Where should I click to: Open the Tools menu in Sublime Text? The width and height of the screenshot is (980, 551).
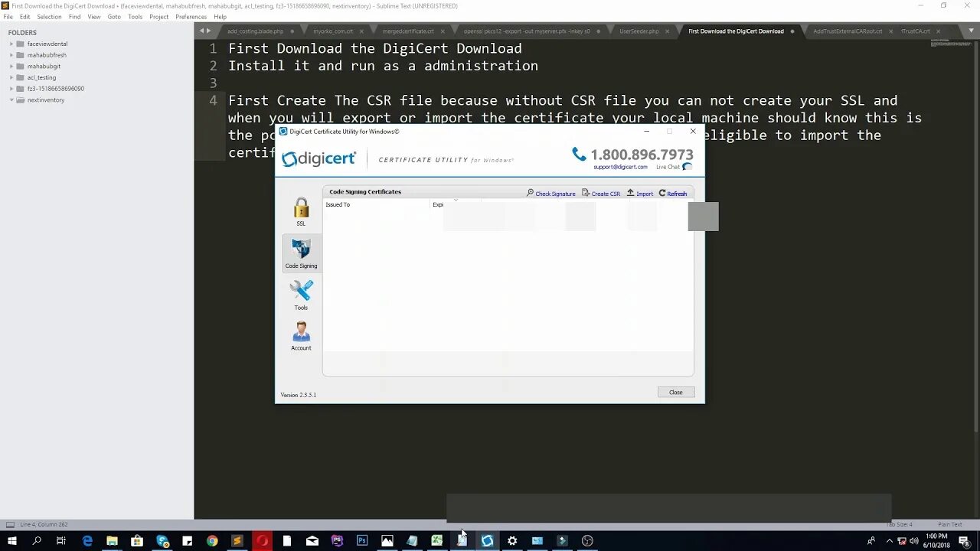click(x=136, y=17)
